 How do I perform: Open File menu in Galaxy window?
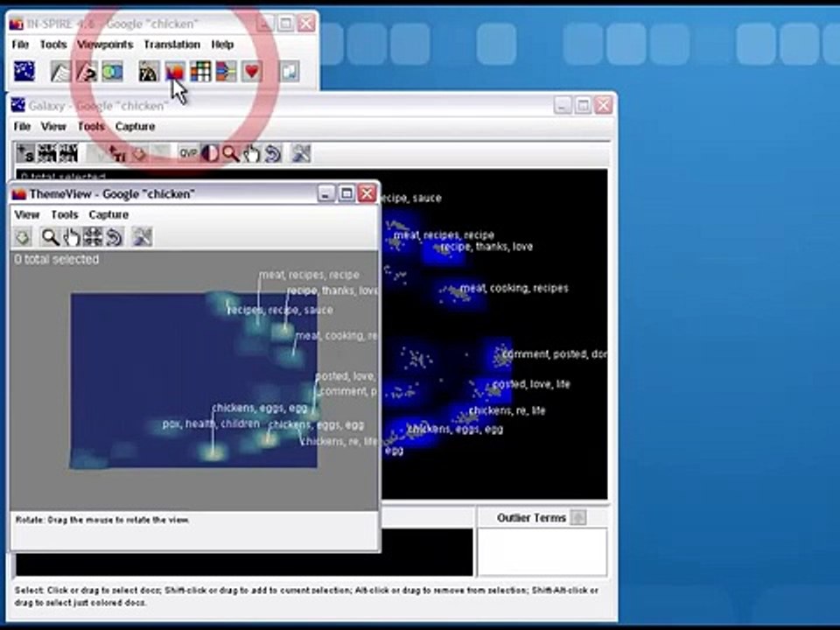tap(22, 126)
